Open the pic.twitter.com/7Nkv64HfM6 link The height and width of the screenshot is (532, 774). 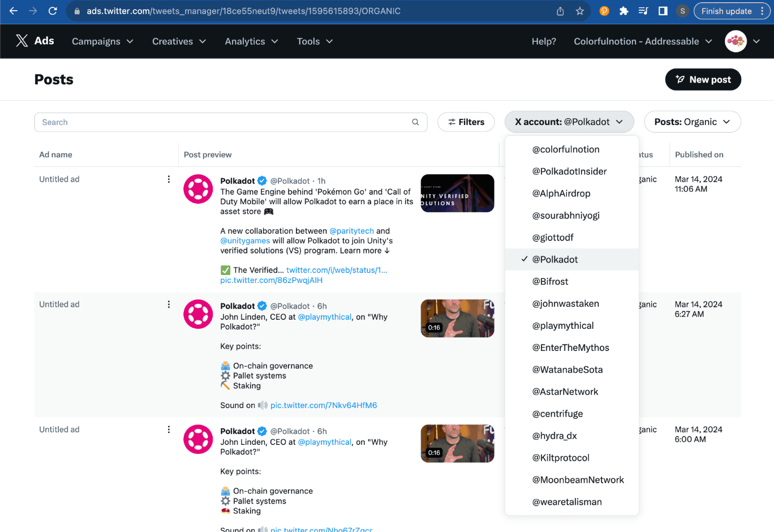pyautogui.click(x=324, y=405)
